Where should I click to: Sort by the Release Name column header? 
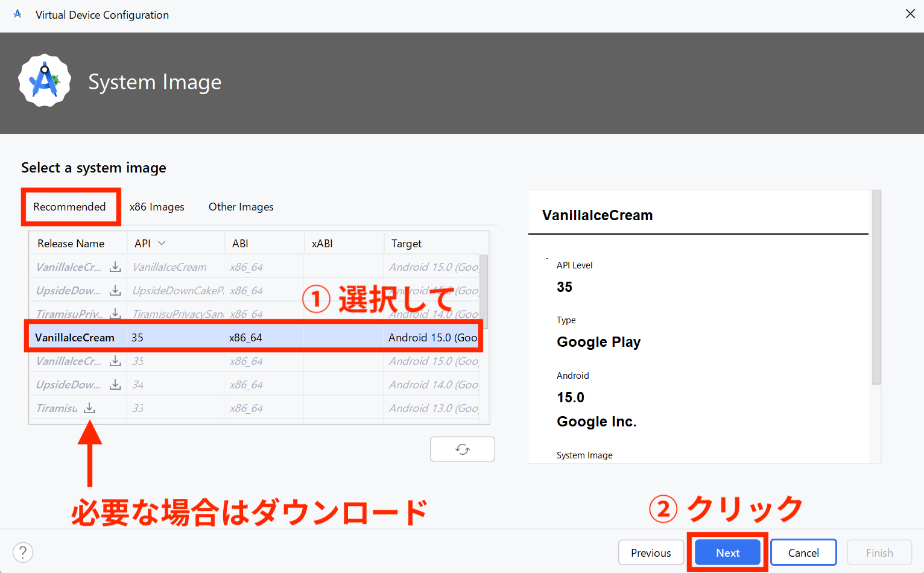(x=71, y=244)
